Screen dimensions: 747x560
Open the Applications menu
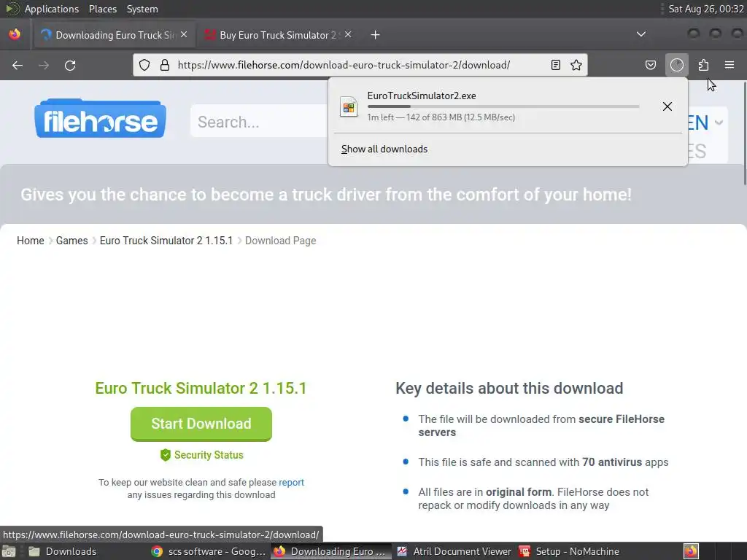click(52, 9)
